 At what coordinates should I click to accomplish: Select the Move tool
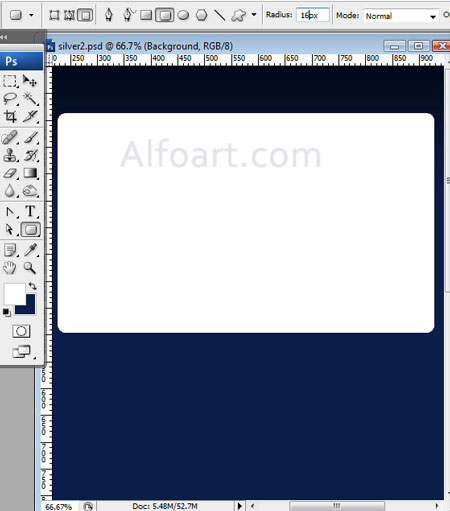pyautogui.click(x=30, y=81)
